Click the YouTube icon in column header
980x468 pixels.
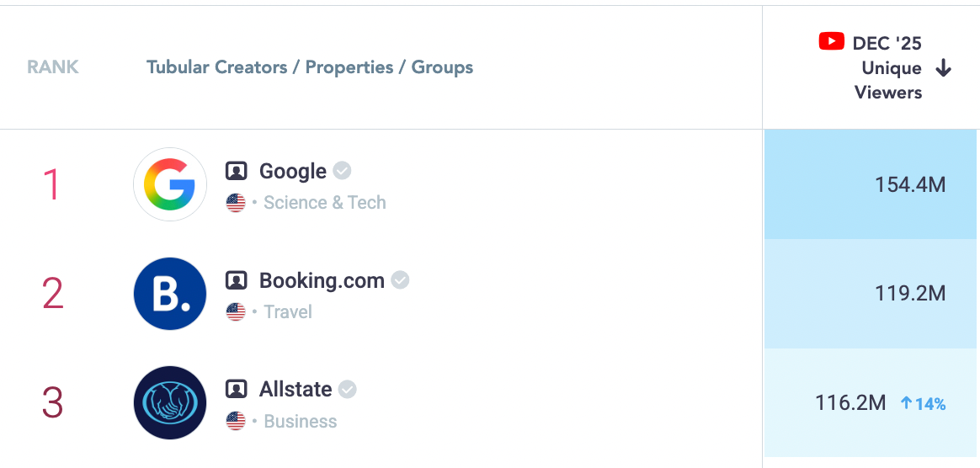pyautogui.click(x=832, y=41)
